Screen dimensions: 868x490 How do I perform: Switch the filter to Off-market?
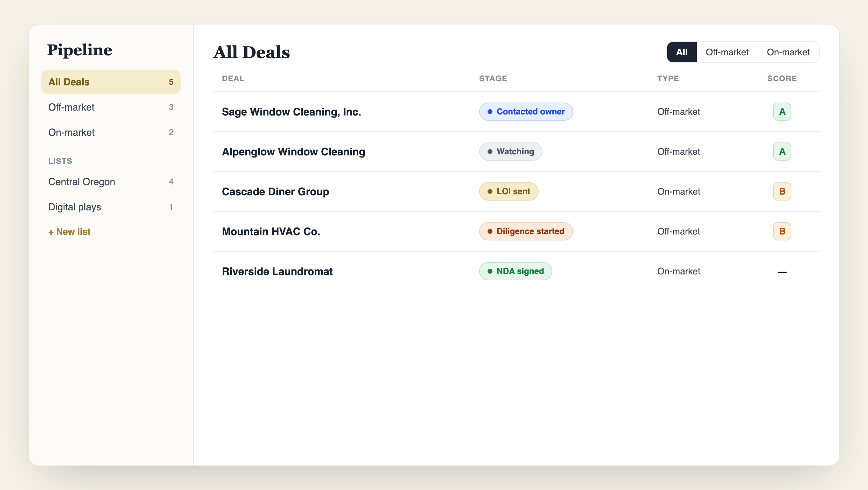coord(727,52)
